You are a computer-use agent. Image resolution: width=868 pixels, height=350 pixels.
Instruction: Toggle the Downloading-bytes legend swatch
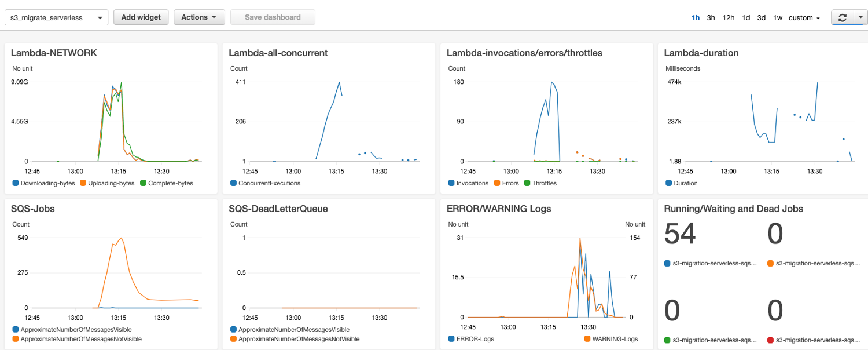point(16,183)
